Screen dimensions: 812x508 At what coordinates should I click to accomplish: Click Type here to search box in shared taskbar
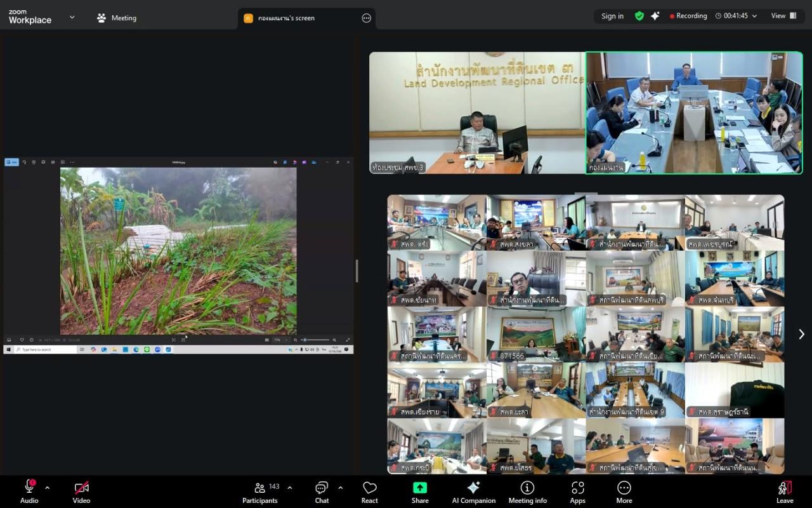tap(46, 349)
